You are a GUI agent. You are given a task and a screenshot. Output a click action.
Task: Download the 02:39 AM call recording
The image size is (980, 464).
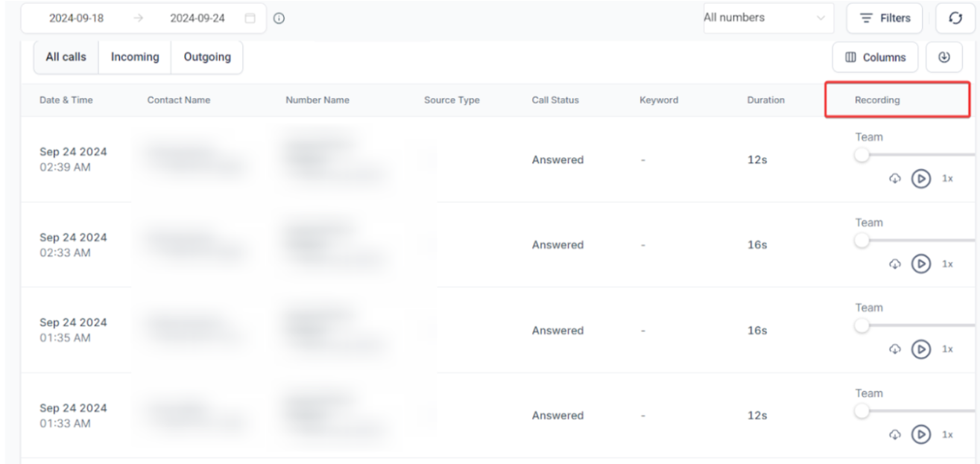click(896, 179)
